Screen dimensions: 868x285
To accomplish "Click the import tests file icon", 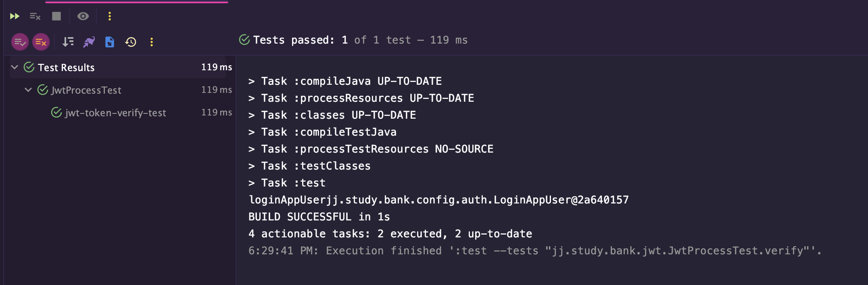I will pos(110,42).
